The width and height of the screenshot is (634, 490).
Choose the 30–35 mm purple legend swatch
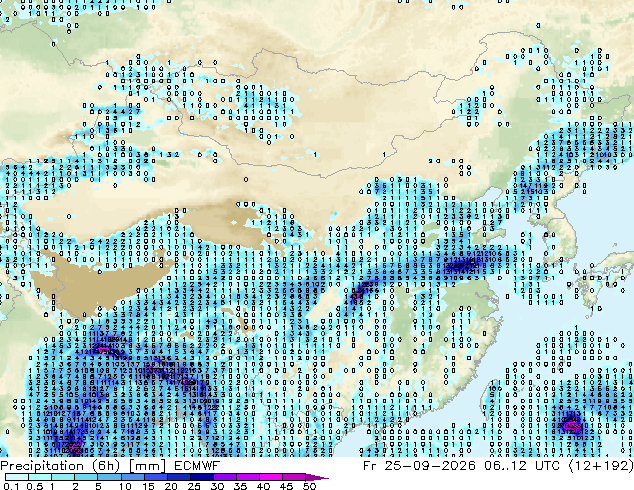click(x=225, y=477)
